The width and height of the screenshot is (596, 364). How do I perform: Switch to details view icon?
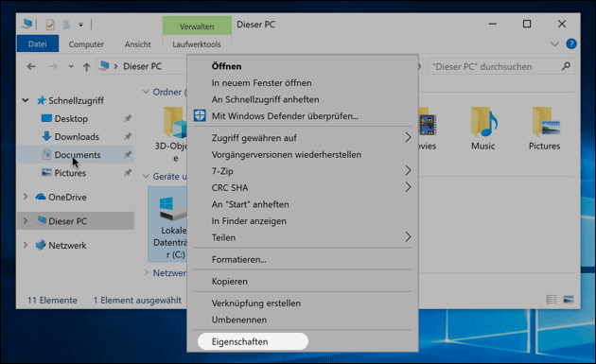[552, 300]
